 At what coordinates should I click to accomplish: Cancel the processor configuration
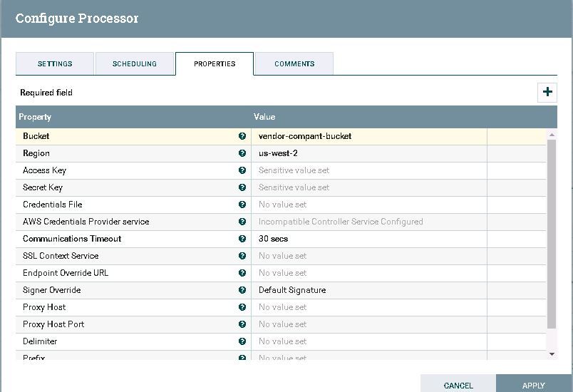coord(458,385)
